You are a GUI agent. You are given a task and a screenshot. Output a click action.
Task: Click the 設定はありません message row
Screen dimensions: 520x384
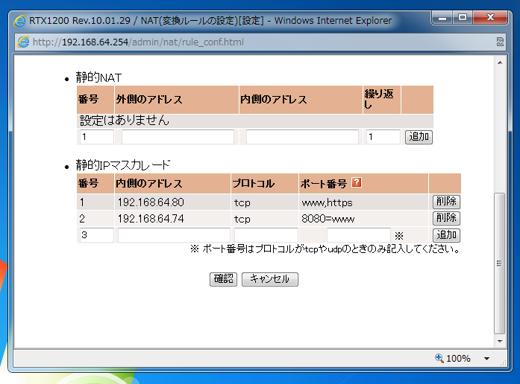pos(255,121)
